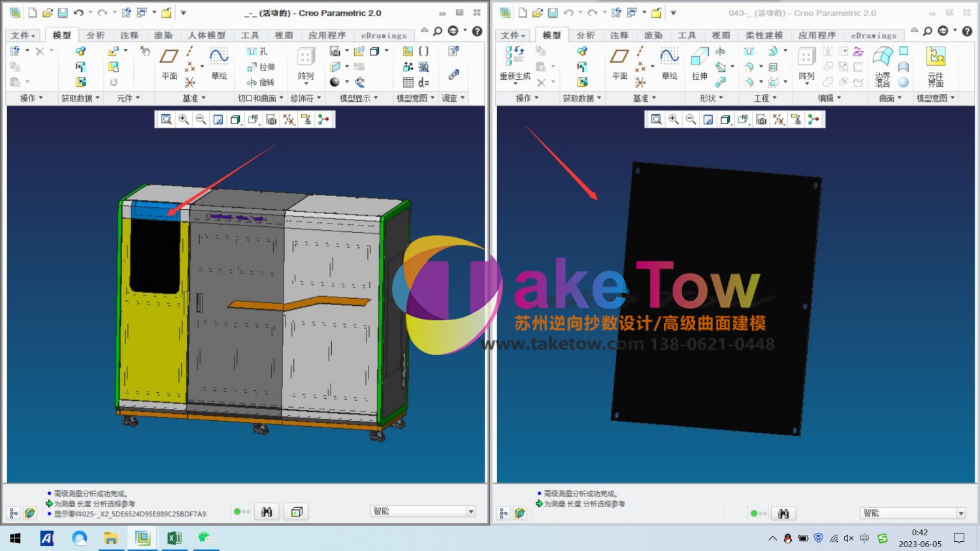Open the 草绘 (Sketch) tool in left window
Viewport: 980px width, 551px height.
219,64
